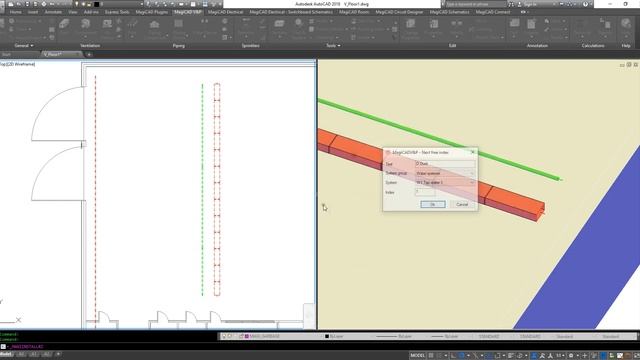Click the fan-coil icon in Ventilation panel
This screenshot has width=640, height=360.
[x=107, y=24]
